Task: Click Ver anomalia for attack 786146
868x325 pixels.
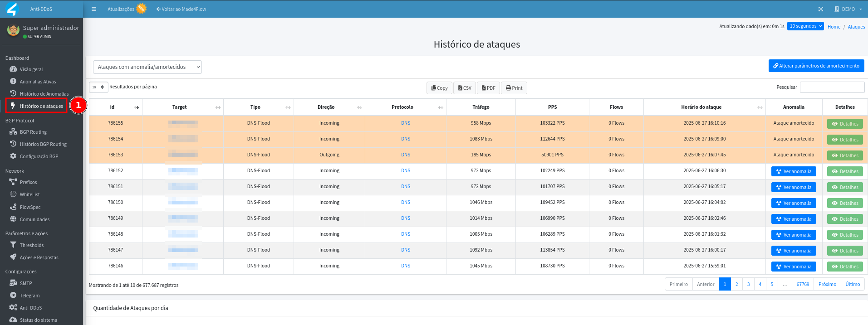Action: click(x=794, y=267)
